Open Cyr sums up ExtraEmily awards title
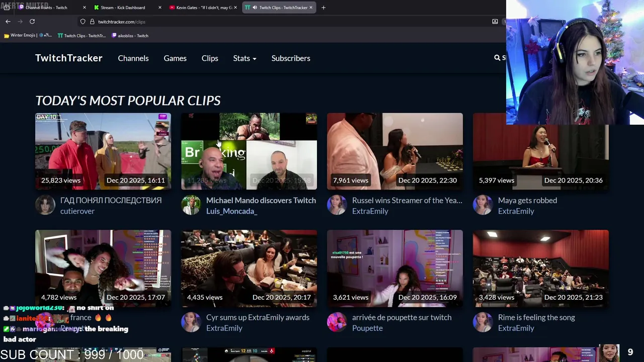This screenshot has width=644, height=362. (x=258, y=317)
